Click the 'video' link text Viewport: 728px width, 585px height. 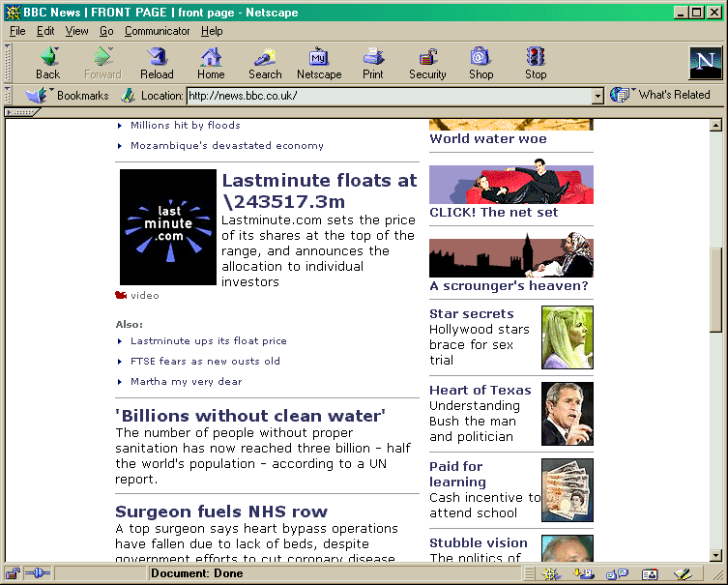(x=144, y=295)
